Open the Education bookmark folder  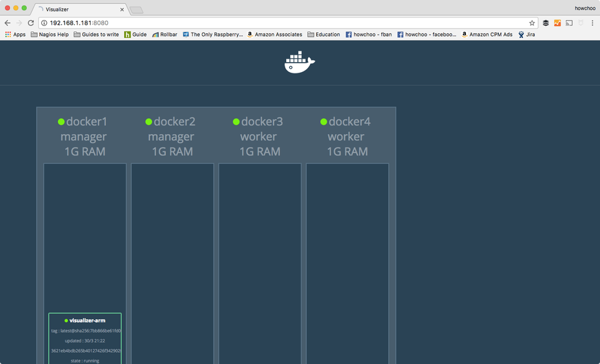tap(323, 34)
